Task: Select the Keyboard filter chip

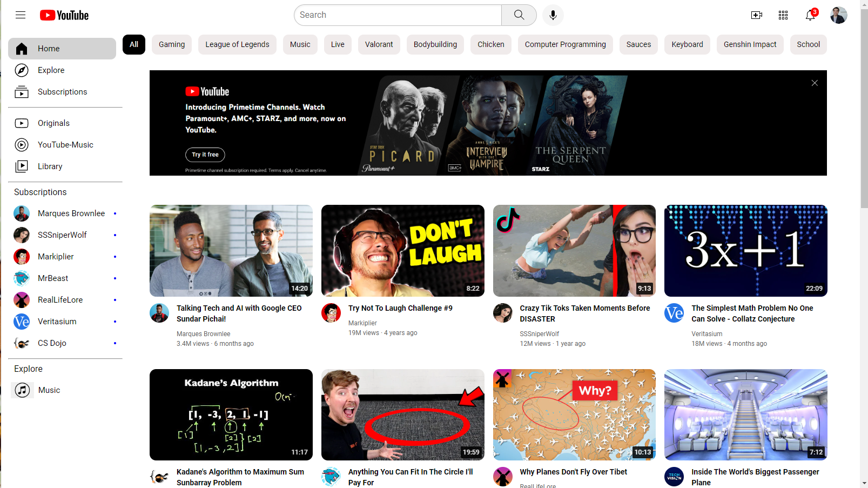Action: coord(687,44)
